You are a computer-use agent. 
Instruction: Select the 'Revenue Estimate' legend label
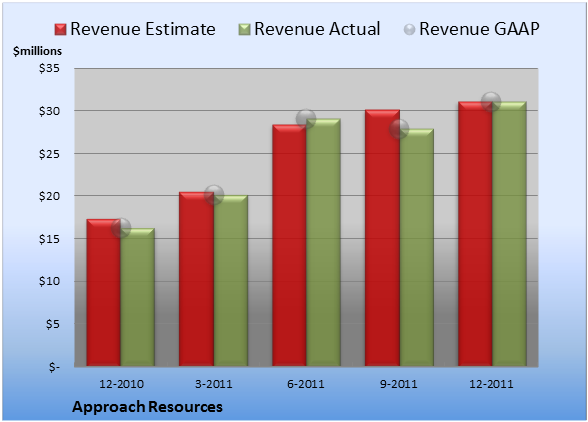pyautogui.click(x=143, y=29)
